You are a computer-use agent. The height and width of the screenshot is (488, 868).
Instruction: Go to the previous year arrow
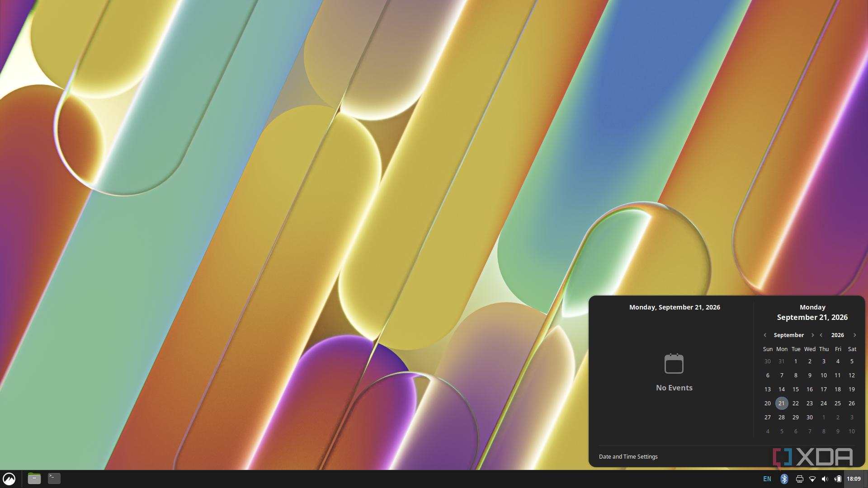coord(821,335)
